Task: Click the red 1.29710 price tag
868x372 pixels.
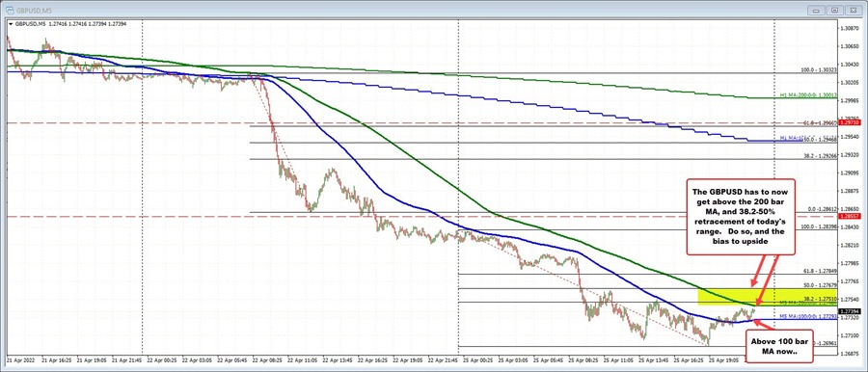Action: (x=849, y=122)
